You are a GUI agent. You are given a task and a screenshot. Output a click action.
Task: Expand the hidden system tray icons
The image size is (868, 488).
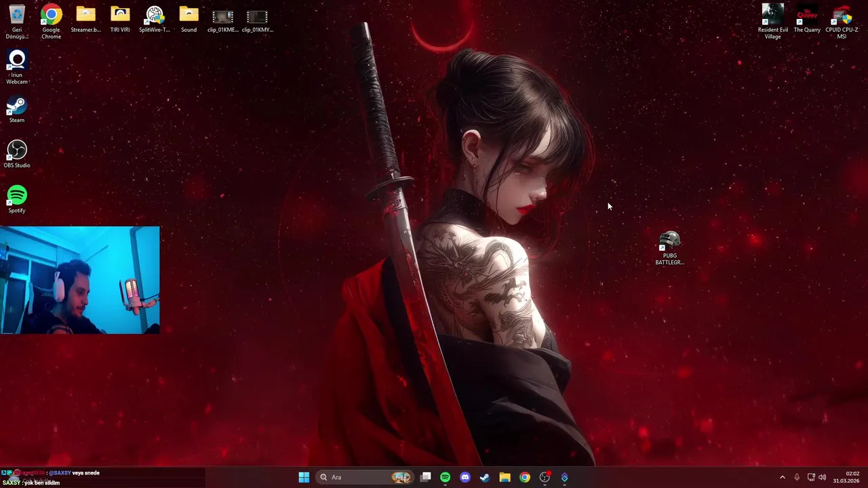tap(782, 477)
